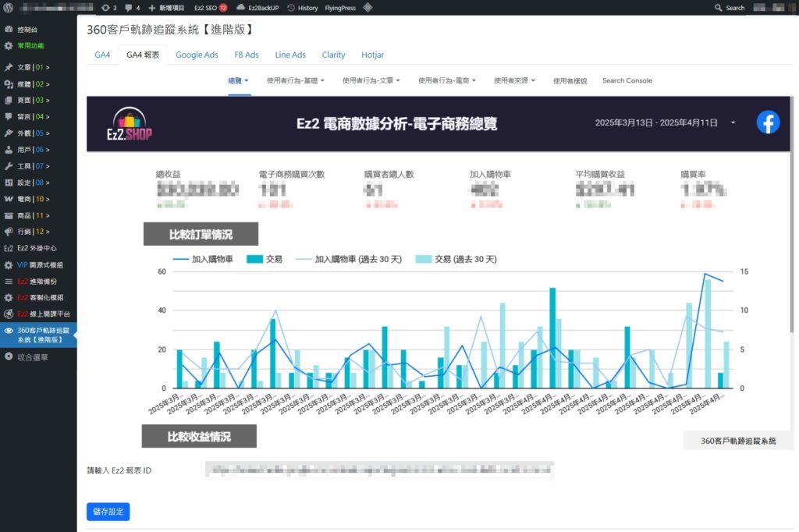The width and height of the screenshot is (799, 532).
Task: Click the 購買率 metric card
Action: (703, 189)
